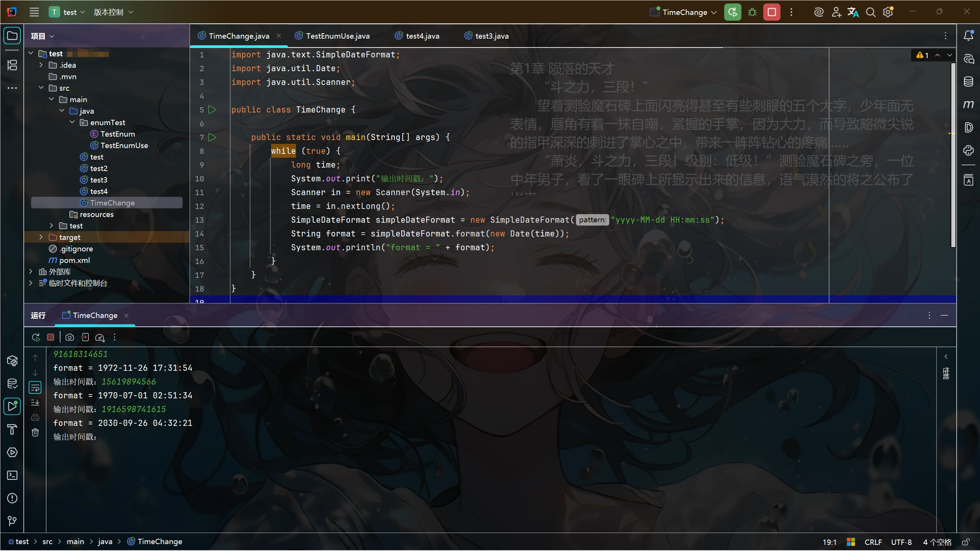This screenshot has width=980, height=551.
Task: Click the rerun icon in Run panel
Action: pos(36,337)
